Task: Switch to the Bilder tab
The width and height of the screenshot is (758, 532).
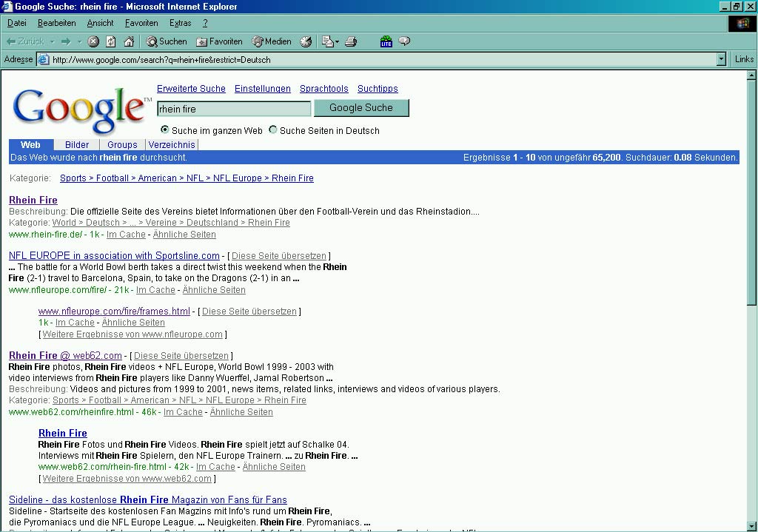Action: [x=77, y=144]
